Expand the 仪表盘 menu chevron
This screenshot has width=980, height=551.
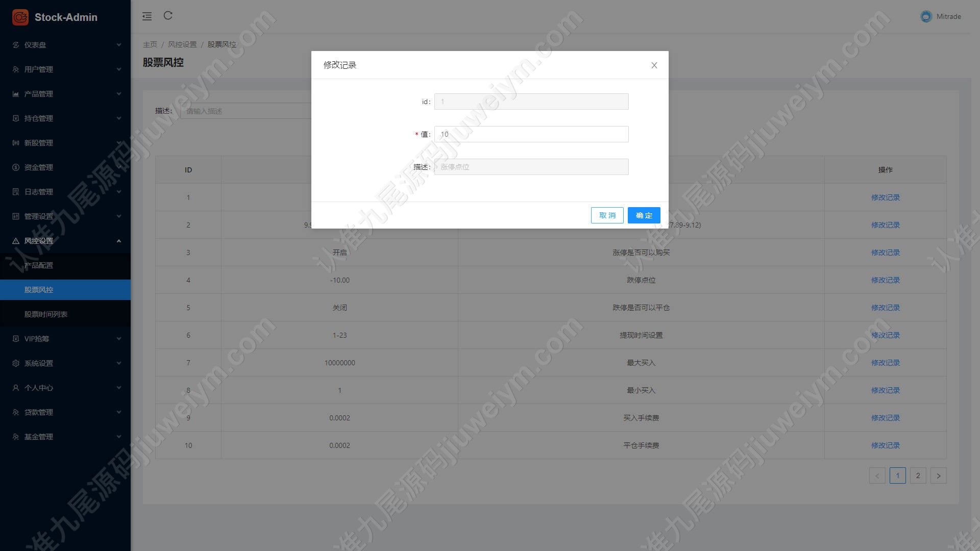pyautogui.click(x=119, y=45)
